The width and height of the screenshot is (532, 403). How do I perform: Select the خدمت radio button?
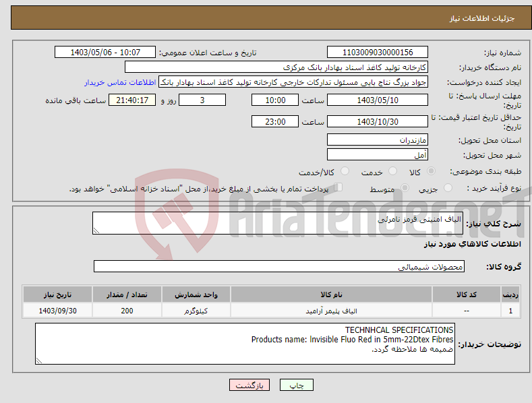[392, 171]
